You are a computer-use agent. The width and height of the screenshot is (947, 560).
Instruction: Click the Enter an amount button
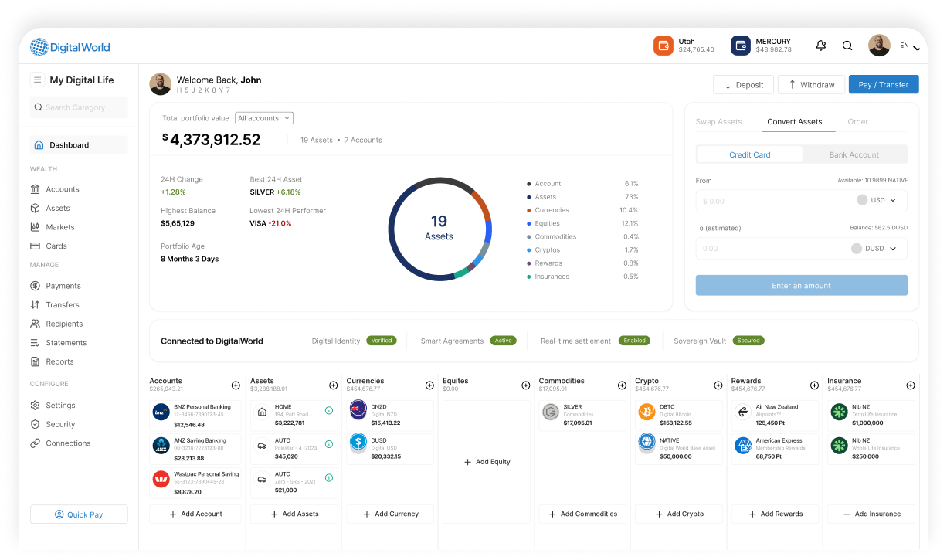(x=802, y=285)
